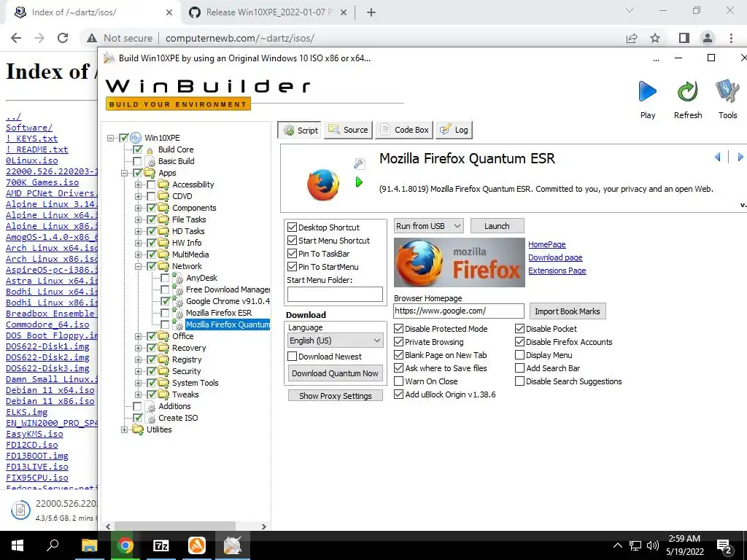Collapse the Network tree folder
The image size is (747, 560).
point(138,267)
